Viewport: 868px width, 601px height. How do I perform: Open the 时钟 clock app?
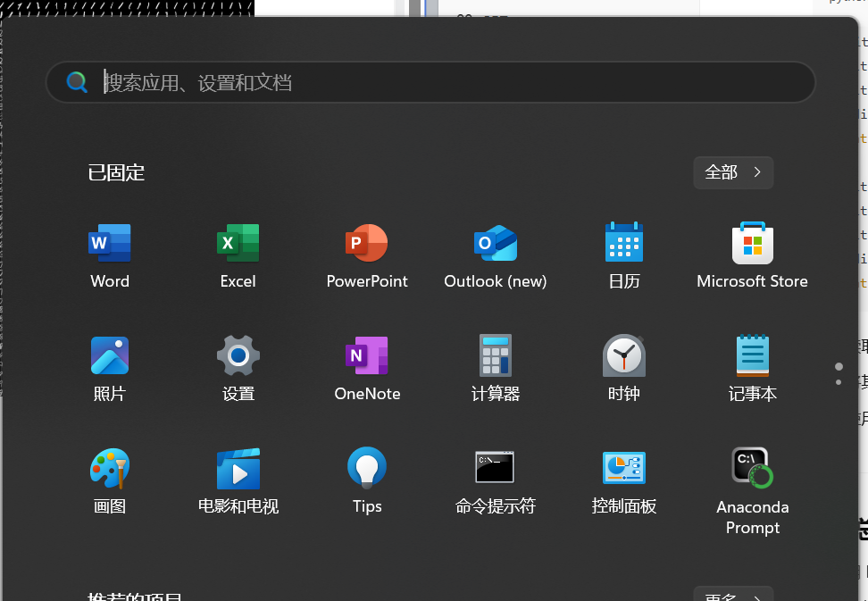click(x=624, y=369)
